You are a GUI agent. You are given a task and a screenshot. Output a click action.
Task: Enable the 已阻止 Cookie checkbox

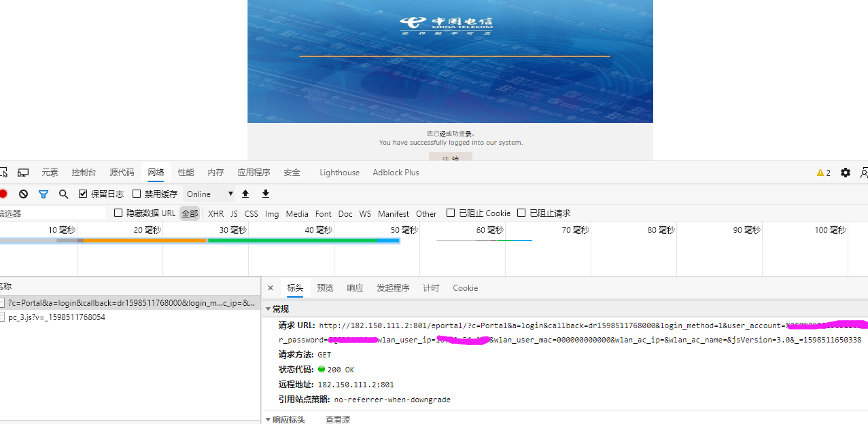tap(451, 213)
